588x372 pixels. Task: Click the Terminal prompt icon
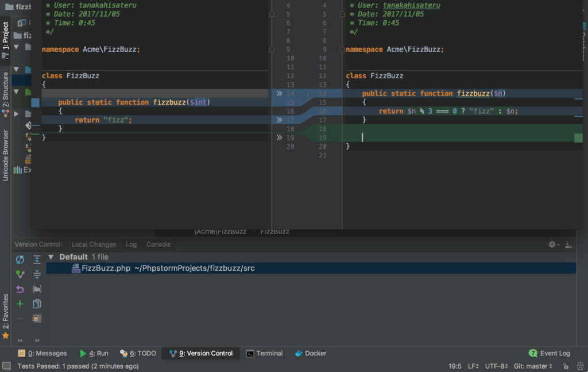pos(250,353)
